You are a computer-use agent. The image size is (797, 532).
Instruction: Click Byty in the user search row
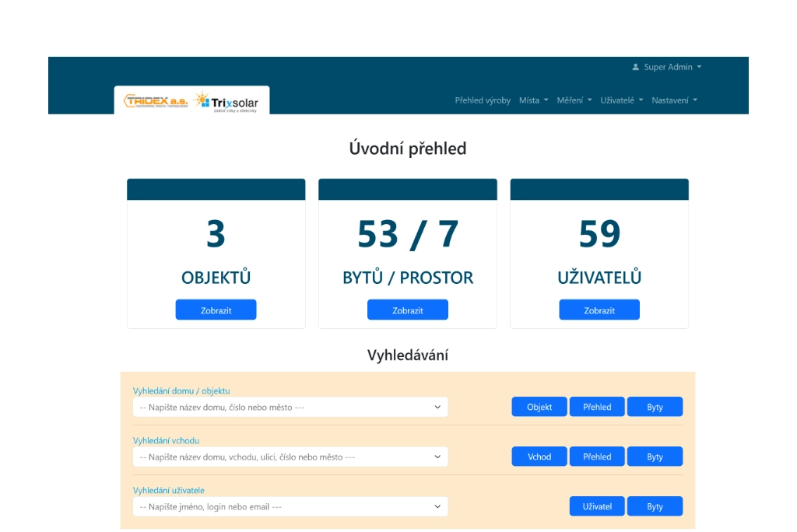point(655,506)
